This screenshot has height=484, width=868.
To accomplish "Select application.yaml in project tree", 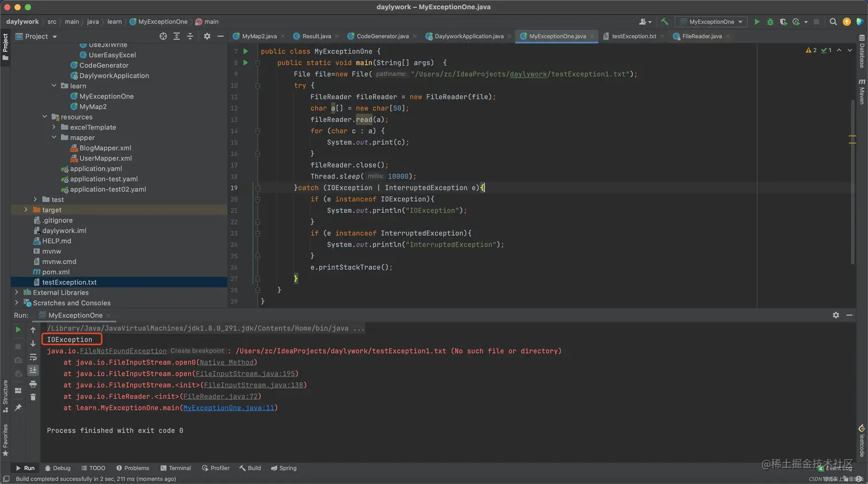I will (95, 168).
